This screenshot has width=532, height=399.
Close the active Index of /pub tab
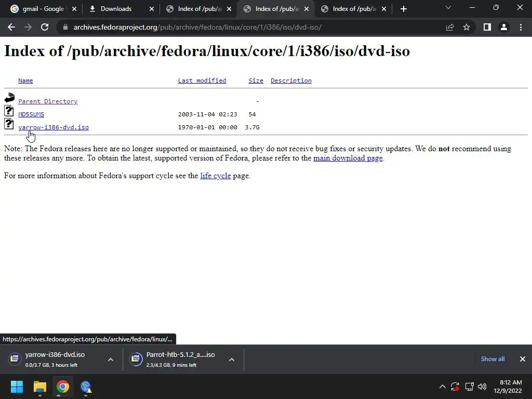click(x=307, y=9)
